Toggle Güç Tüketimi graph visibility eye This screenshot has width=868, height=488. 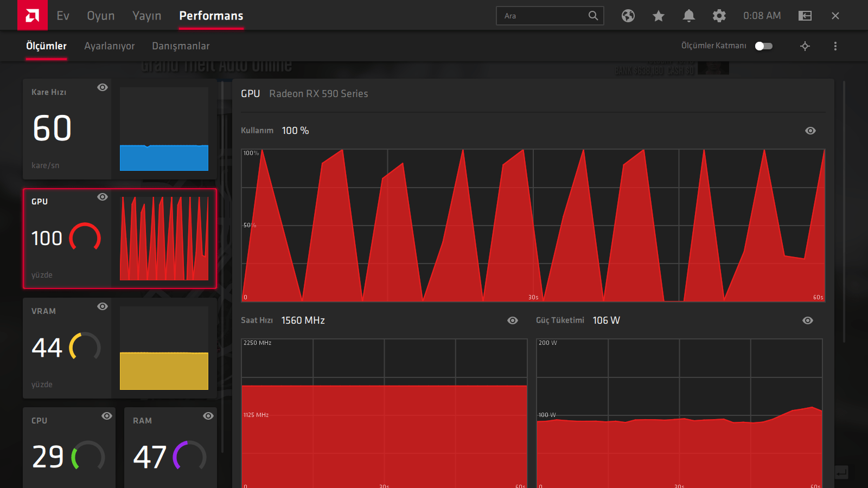click(x=808, y=320)
